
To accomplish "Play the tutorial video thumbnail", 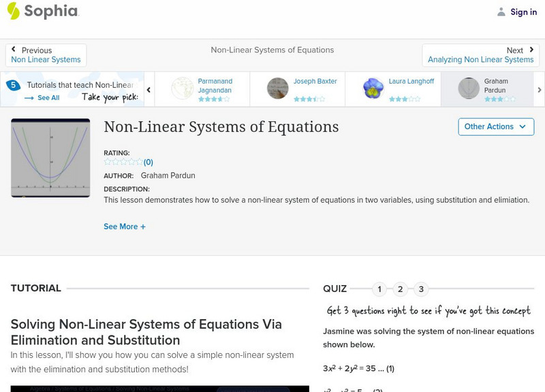I will pyautogui.click(x=51, y=158).
